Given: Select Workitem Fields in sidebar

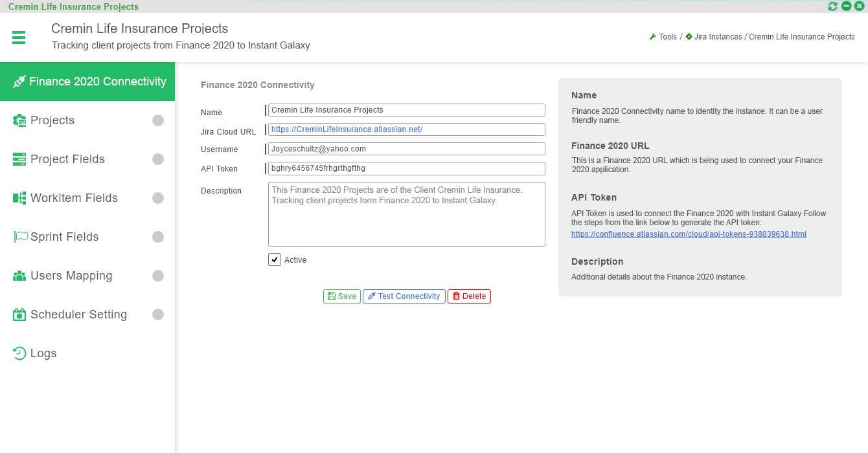Looking at the screenshot, I should [x=87, y=198].
